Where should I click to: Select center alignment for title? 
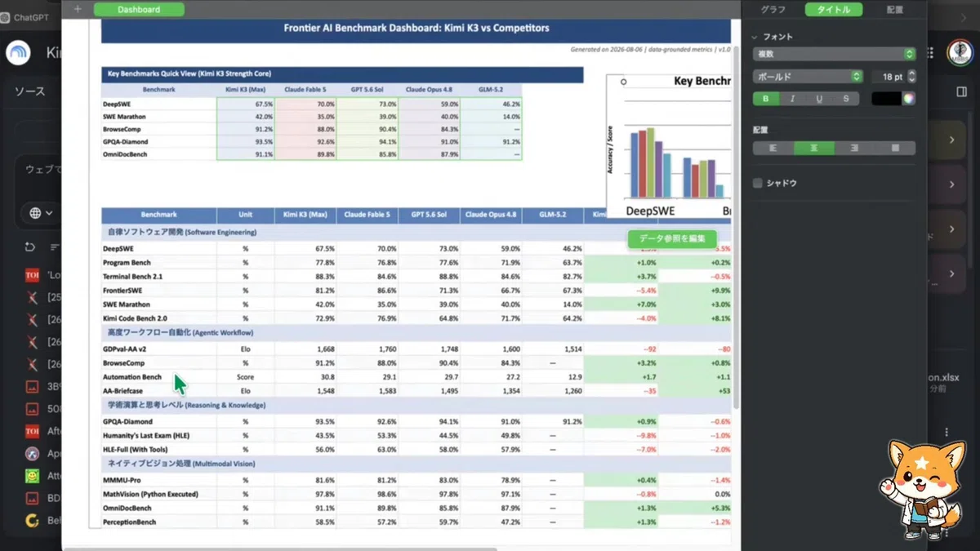(x=814, y=149)
